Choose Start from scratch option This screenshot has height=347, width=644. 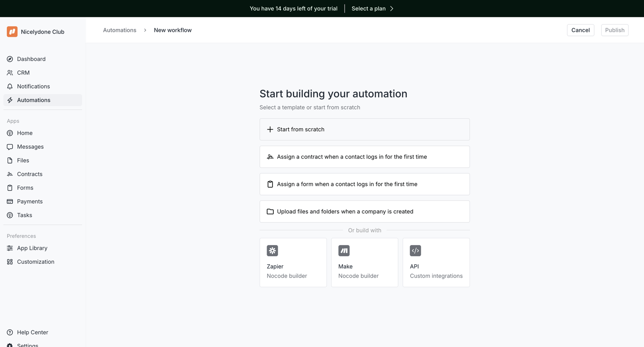coord(365,129)
